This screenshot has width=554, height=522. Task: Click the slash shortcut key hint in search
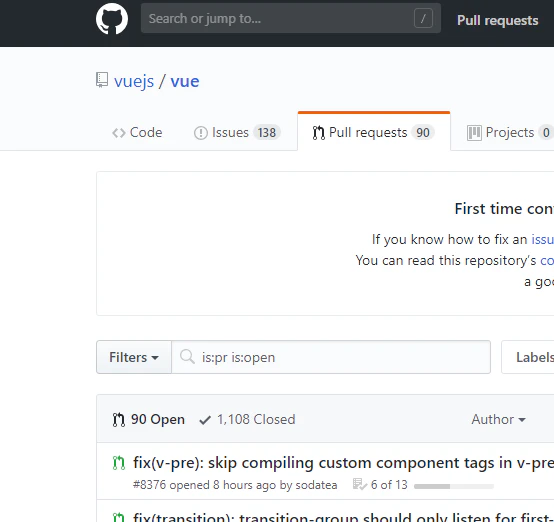(423, 18)
